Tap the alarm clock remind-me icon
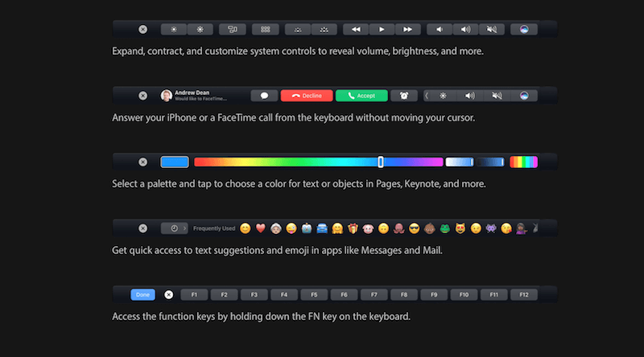Viewport: 644px width, 357px height. tap(404, 96)
